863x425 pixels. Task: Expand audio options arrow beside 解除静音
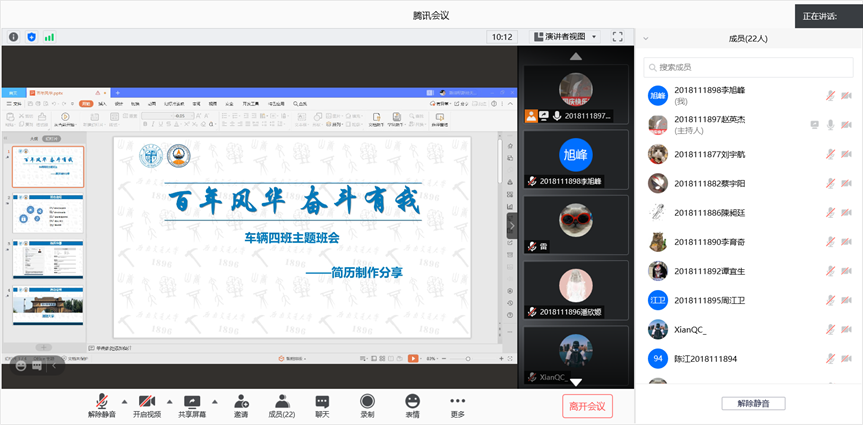click(x=124, y=400)
